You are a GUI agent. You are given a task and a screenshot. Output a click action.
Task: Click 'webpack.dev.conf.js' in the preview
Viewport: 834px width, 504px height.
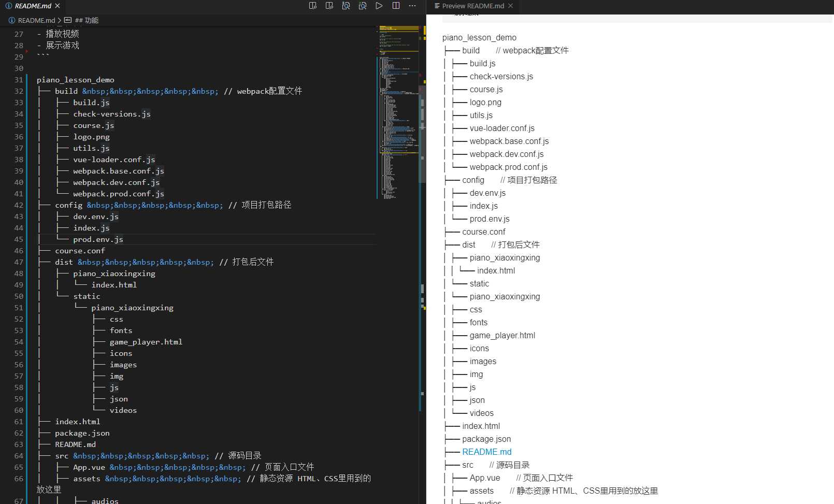pos(507,154)
